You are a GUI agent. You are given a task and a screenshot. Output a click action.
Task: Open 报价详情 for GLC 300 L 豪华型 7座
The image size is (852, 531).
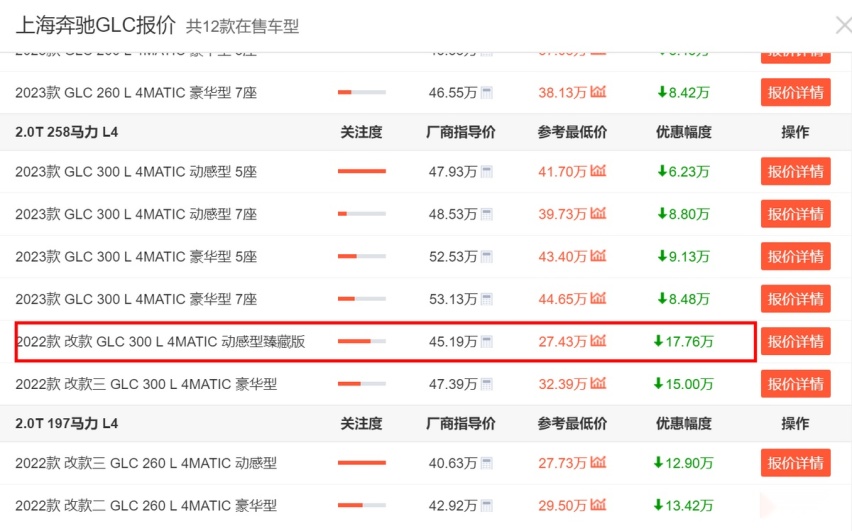coord(795,298)
